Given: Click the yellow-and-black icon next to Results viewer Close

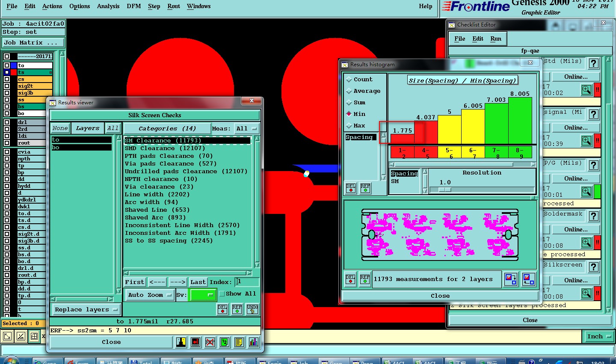Looking at the screenshot, I should pos(181,342).
